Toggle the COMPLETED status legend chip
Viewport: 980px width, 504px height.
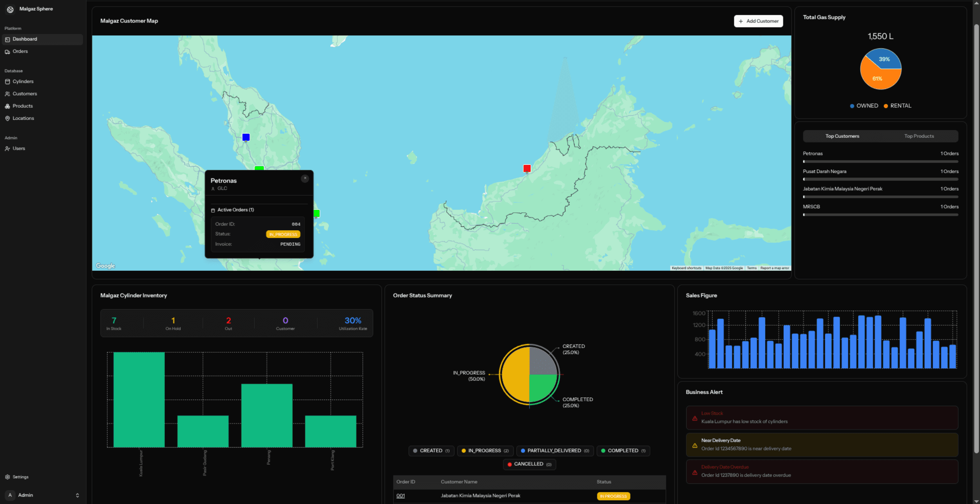click(623, 450)
